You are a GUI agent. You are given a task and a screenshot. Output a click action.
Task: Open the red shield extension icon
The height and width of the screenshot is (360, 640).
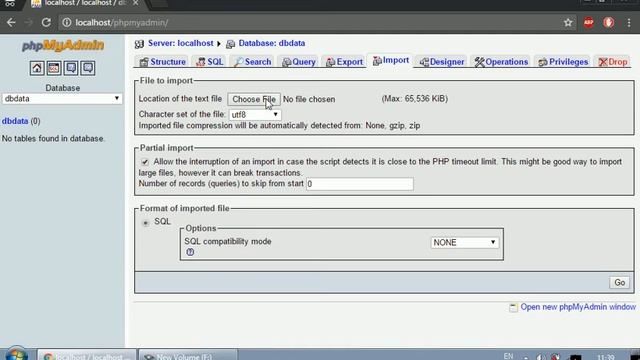pyautogui.click(x=609, y=22)
